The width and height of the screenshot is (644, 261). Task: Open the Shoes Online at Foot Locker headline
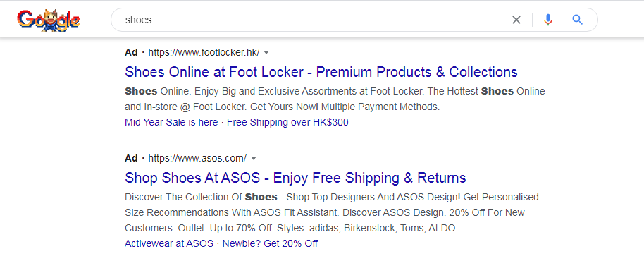point(321,72)
